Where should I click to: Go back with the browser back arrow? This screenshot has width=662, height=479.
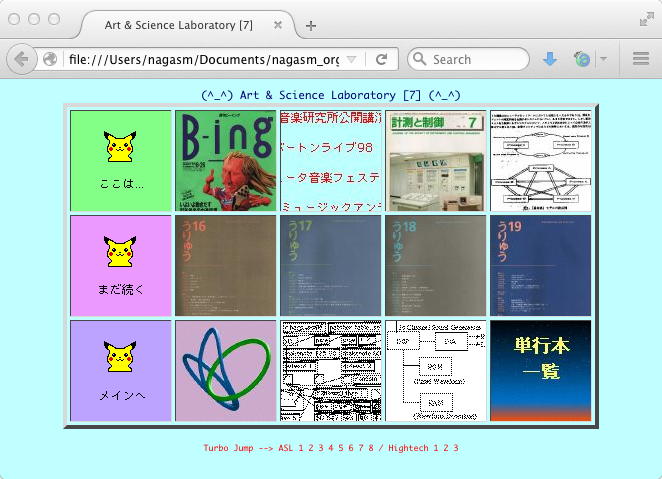click(x=21, y=59)
